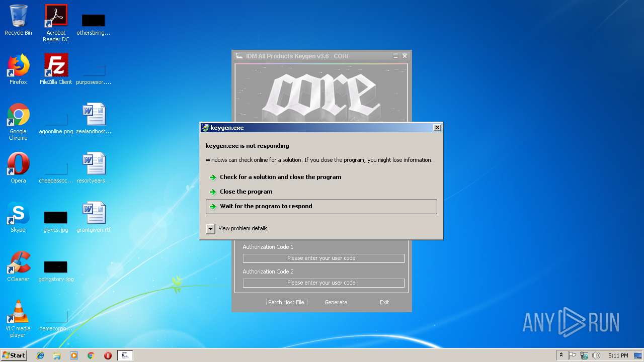Select cheapassoc desktop file
Viewport: 644px width, 362px height.
[56, 171]
